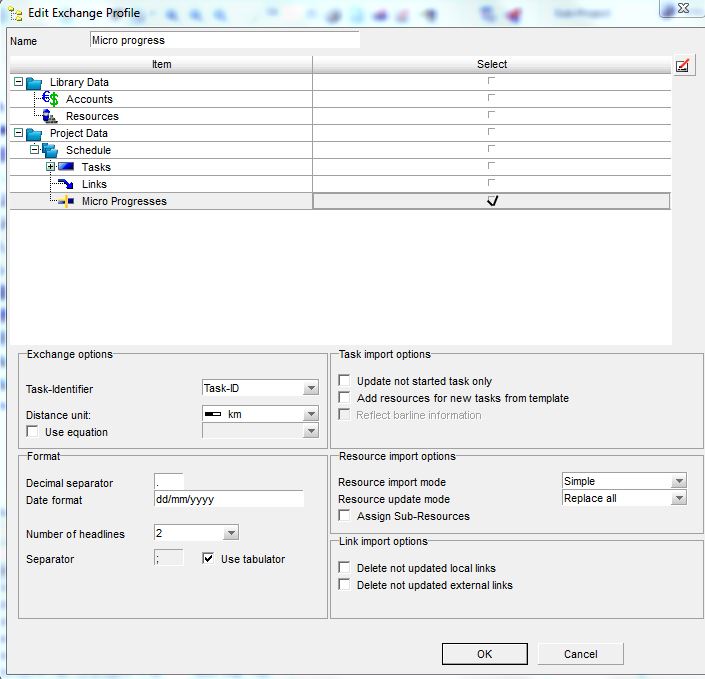Click the Date format input field
The width and height of the screenshot is (705, 679).
tap(229, 499)
